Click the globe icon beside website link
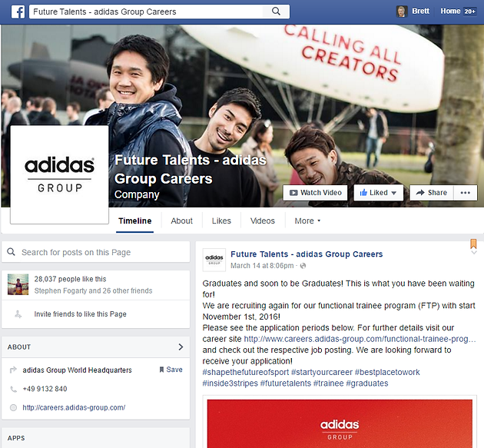Viewport: 484px width, 448px height. point(13,407)
